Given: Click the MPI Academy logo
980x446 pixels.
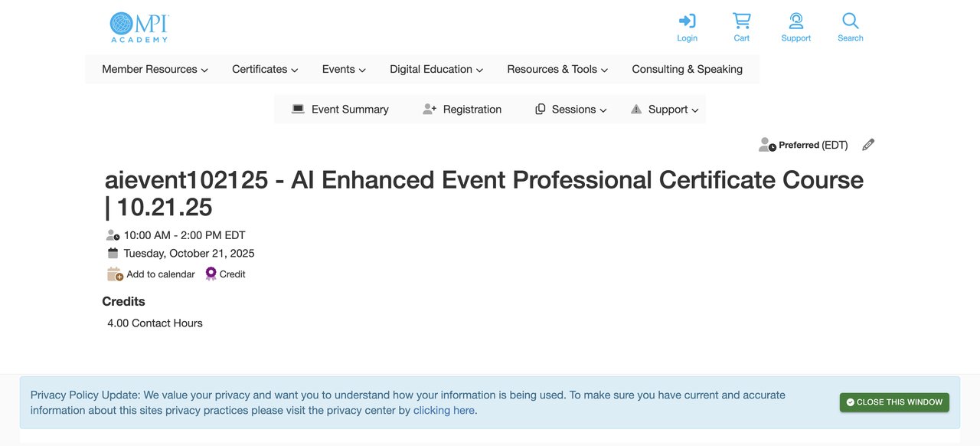Looking at the screenshot, I should [139, 28].
